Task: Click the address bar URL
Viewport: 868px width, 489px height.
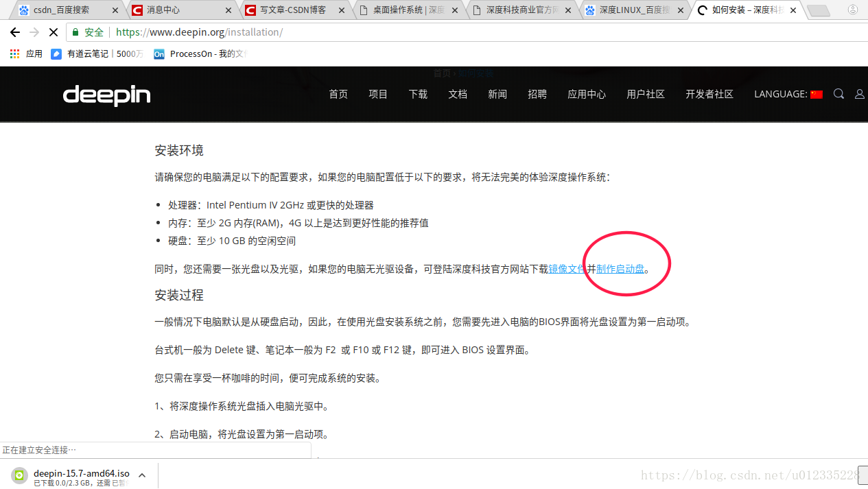Action: coord(199,32)
